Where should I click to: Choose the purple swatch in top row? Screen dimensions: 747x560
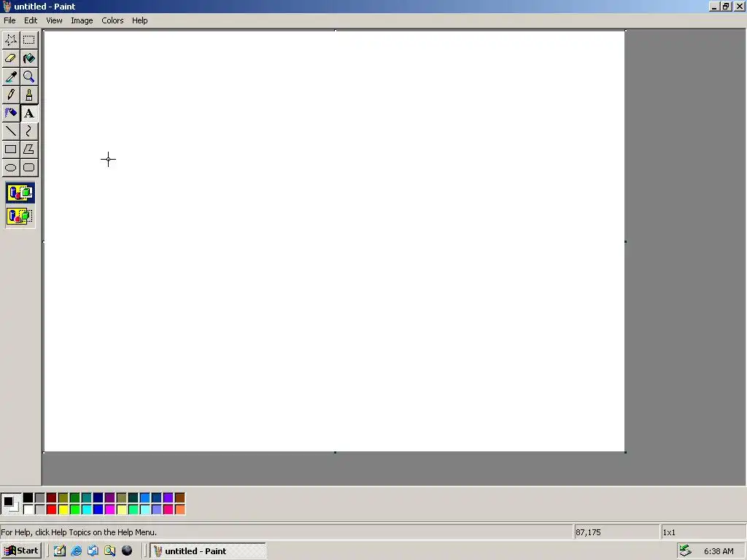pyautogui.click(x=110, y=498)
